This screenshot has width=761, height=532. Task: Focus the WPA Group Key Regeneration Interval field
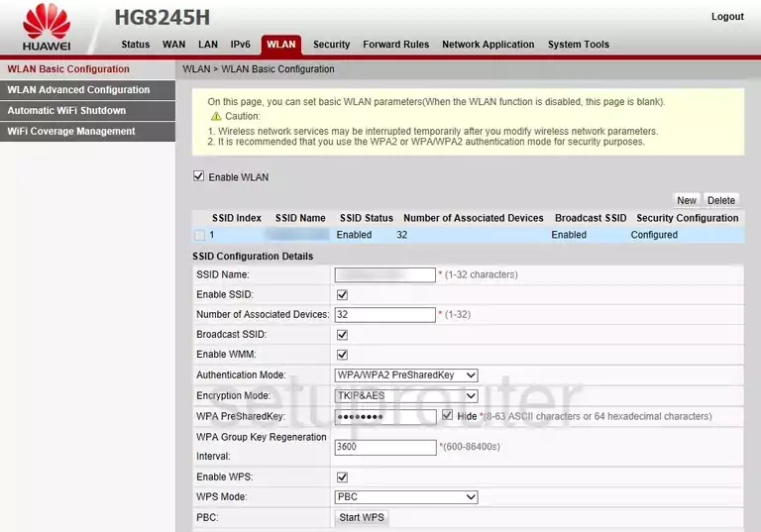click(x=385, y=447)
